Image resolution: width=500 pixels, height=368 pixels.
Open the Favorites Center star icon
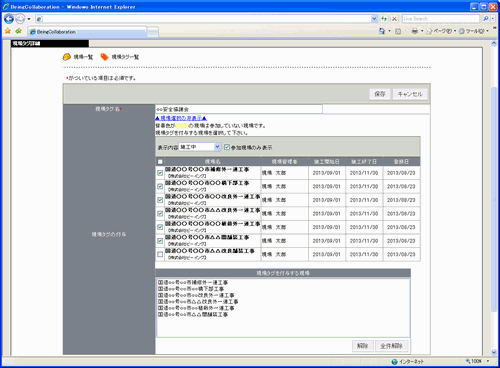8,31
